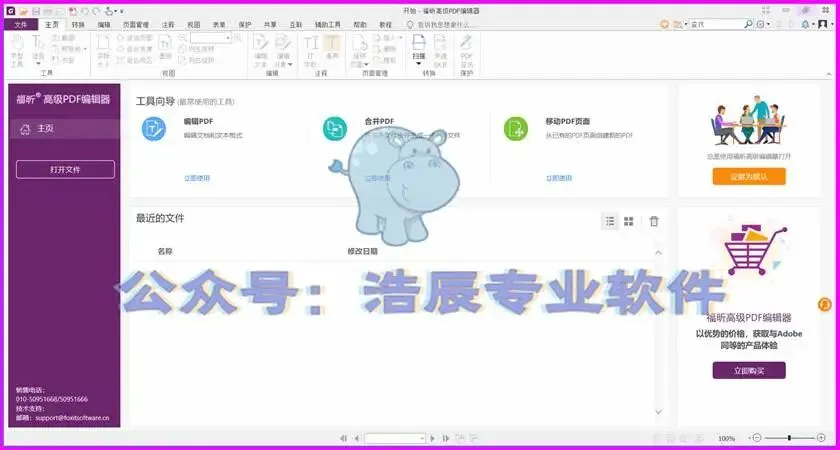This screenshot has height=450, width=840.
Task: Click the undo arrow in quick access toolbar
Action: 85,11
